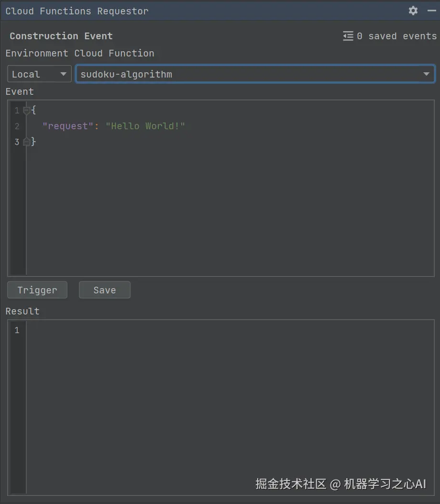The width and height of the screenshot is (440, 504).
Task: Click the sudoku-algorithm function name field
Action: [x=239, y=74]
